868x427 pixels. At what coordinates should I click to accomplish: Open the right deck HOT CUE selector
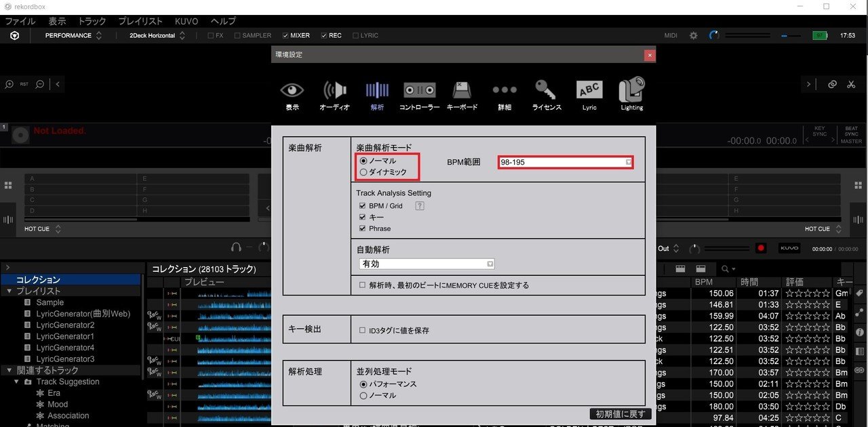click(x=823, y=229)
